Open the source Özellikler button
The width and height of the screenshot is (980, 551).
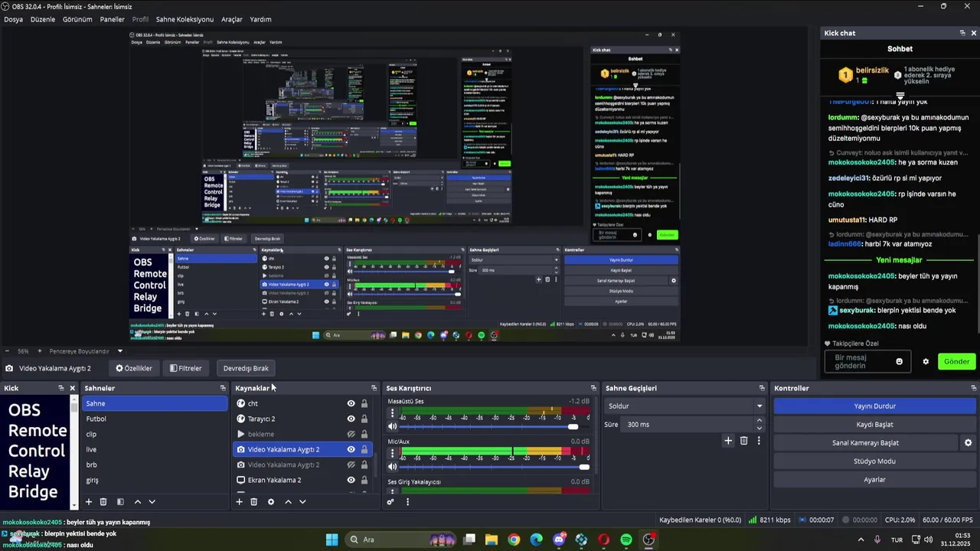[134, 368]
